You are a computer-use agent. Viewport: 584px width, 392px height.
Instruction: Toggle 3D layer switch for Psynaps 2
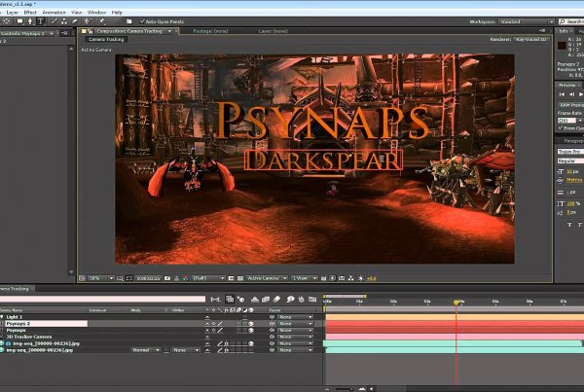[x=251, y=324]
